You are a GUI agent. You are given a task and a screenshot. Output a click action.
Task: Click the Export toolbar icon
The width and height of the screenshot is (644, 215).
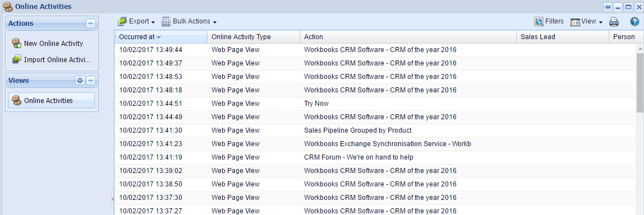[122, 22]
